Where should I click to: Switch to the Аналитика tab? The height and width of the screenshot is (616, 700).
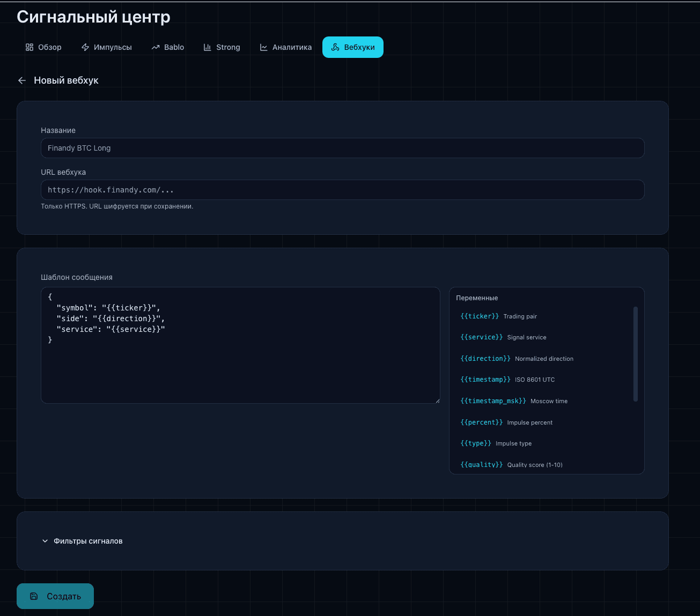[286, 47]
